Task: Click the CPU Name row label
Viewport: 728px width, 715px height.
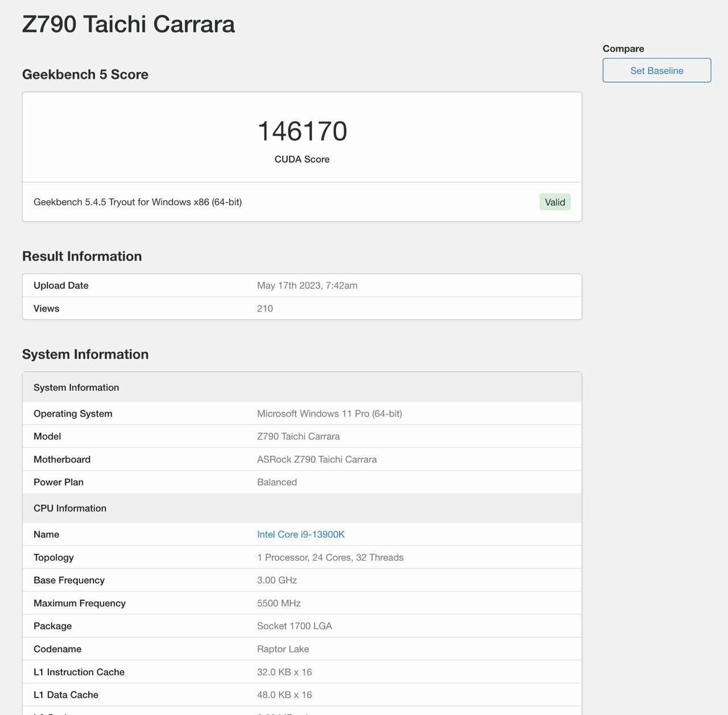Action: pos(46,534)
